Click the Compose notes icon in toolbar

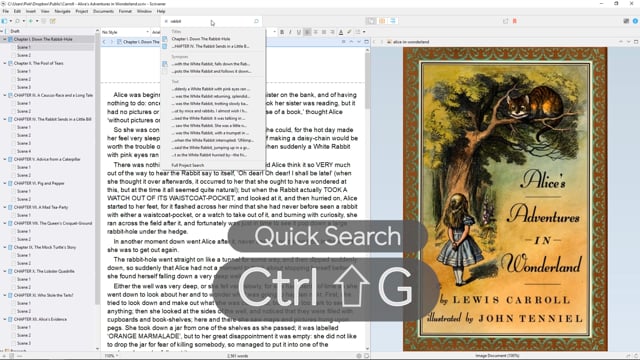point(53,21)
